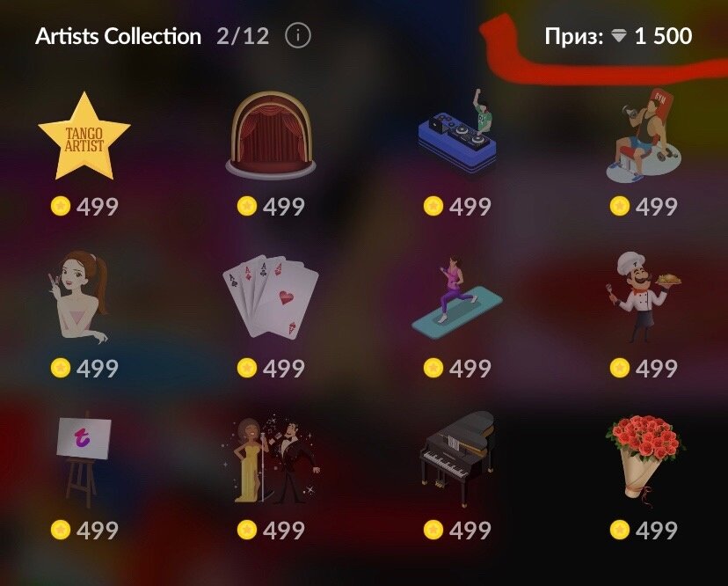Pick the yoga mat workout woman gift
Image resolution: width=728 pixels, height=586 pixels.
click(x=457, y=297)
